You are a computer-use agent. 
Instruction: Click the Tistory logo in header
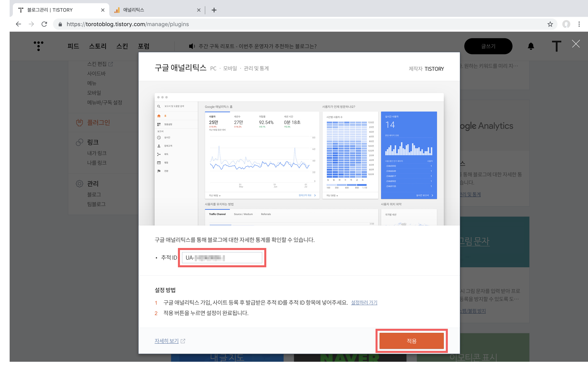38,46
